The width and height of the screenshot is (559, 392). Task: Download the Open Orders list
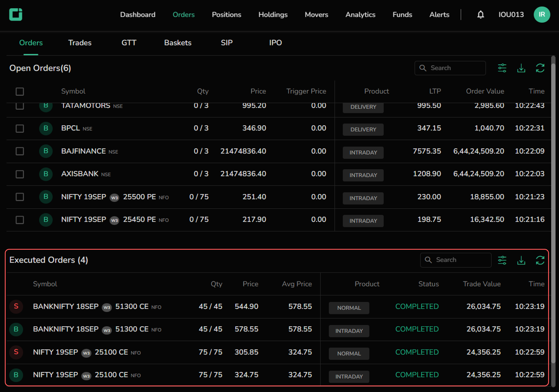521,68
